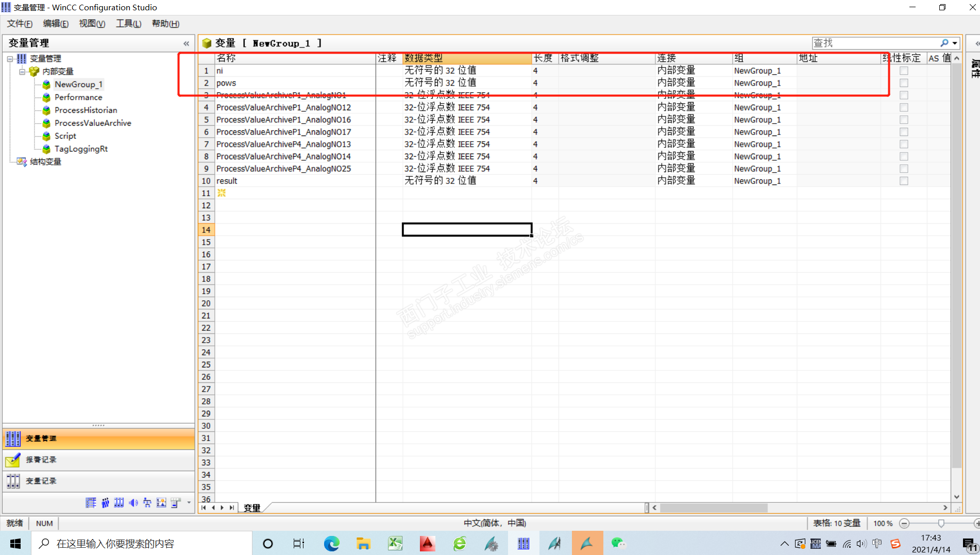
Task: Switch to Configuration Studio taskbar icon
Action: tap(523, 544)
